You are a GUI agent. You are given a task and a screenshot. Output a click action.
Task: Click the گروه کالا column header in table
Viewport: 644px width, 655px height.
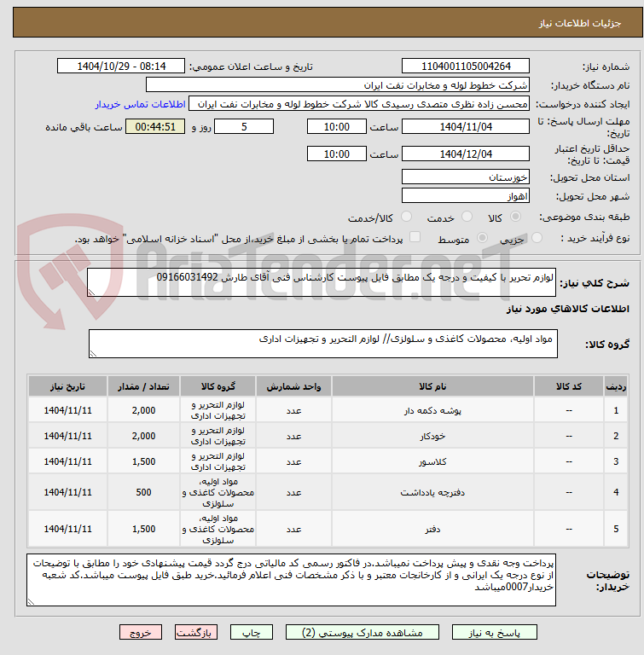[218, 386]
